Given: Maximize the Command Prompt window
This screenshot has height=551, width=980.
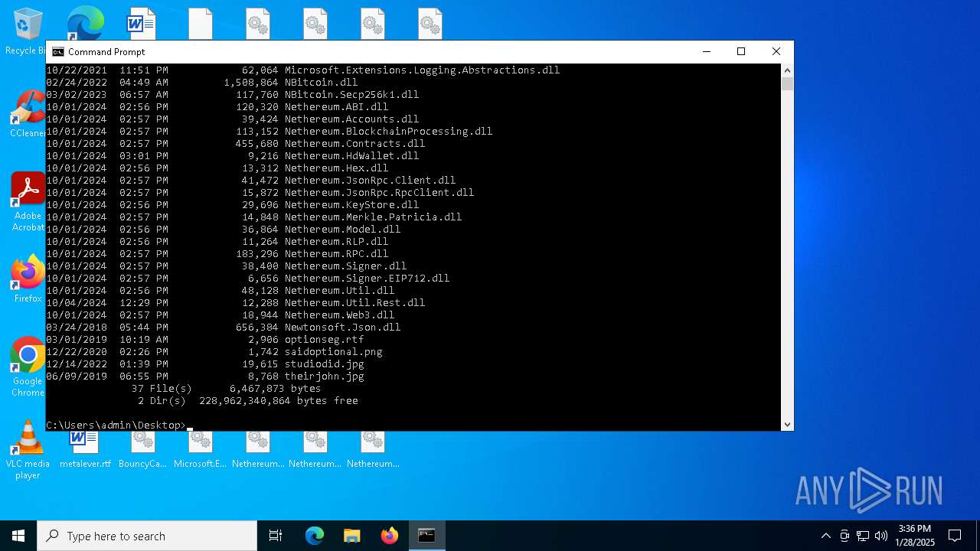Looking at the screenshot, I should click(x=741, y=52).
